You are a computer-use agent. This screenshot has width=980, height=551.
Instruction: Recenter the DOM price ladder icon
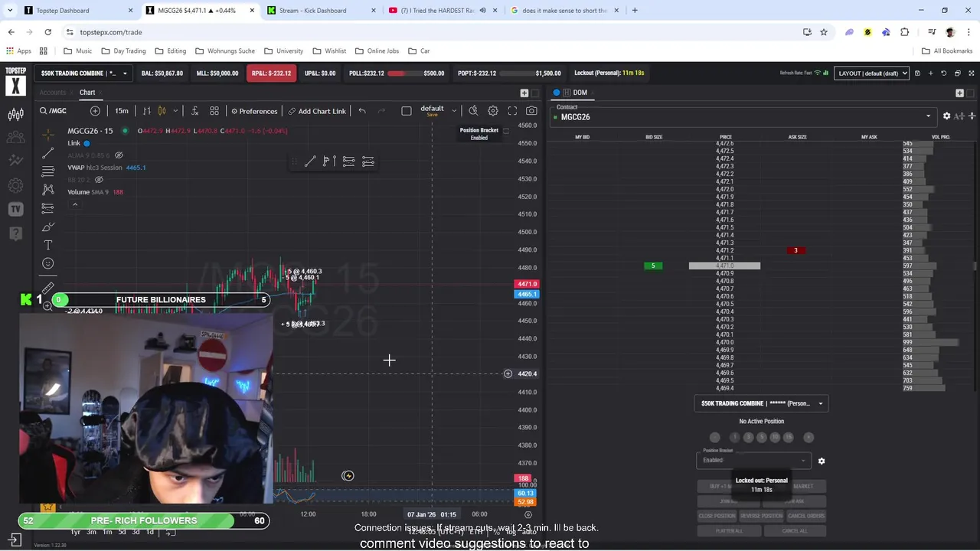tap(972, 116)
